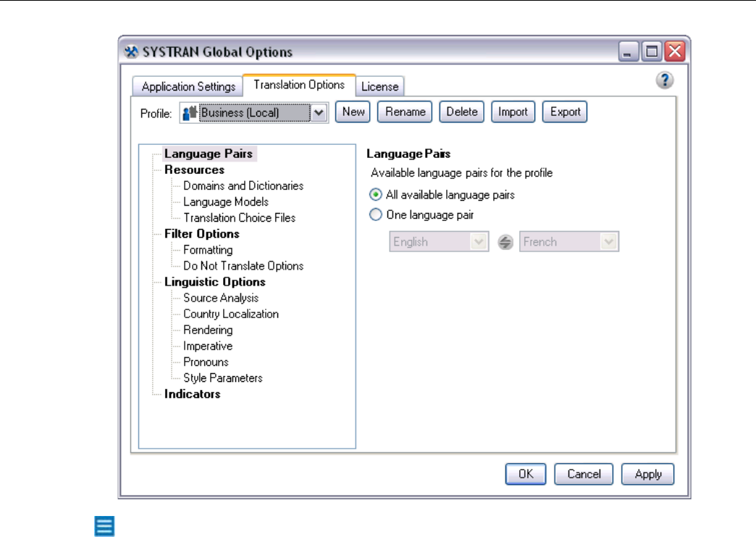Open Do Not Translate Options item

(x=243, y=266)
